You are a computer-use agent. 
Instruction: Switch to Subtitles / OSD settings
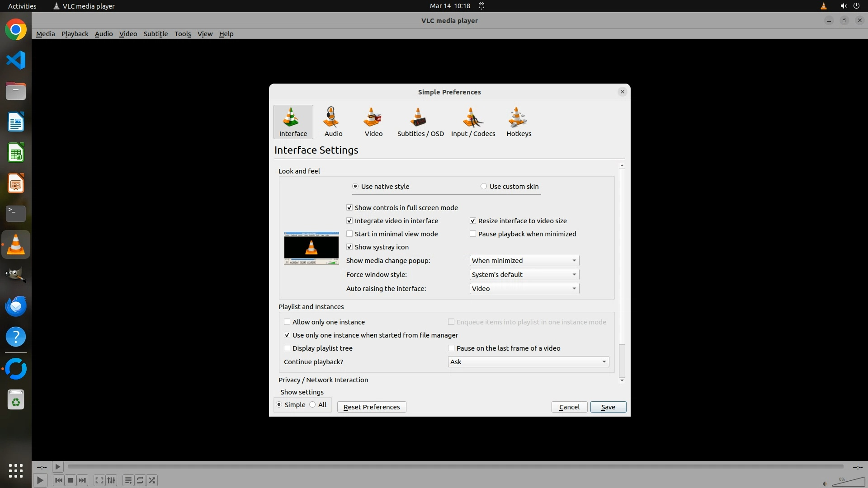420,122
